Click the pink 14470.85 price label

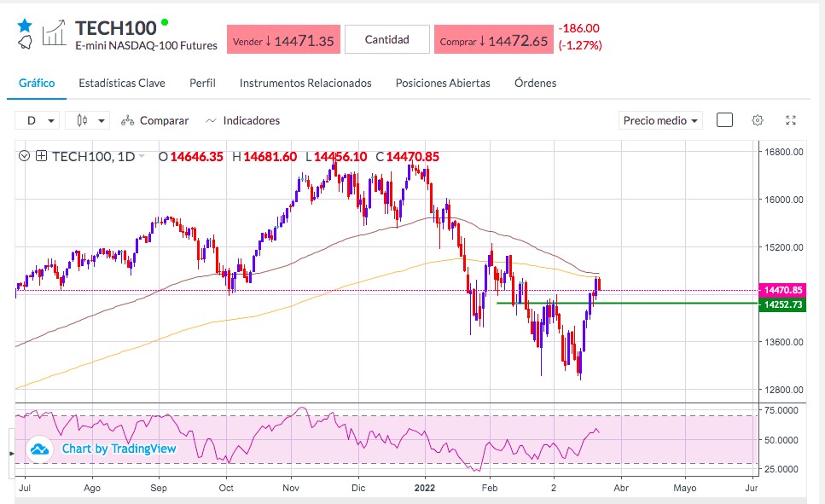782,290
